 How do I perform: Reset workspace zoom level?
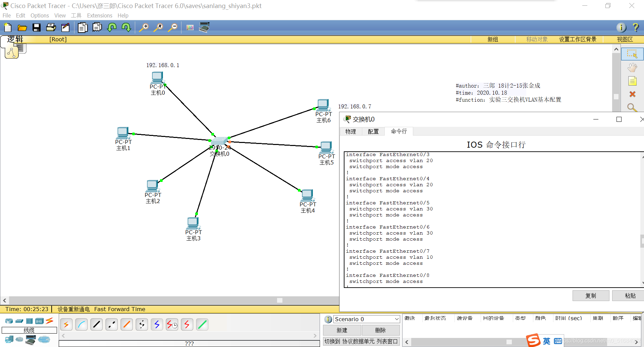[158, 28]
